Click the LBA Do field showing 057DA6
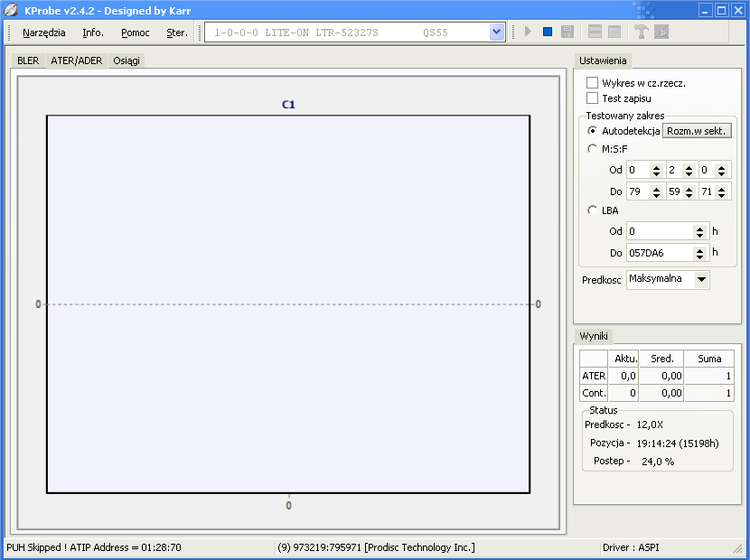 (661, 253)
